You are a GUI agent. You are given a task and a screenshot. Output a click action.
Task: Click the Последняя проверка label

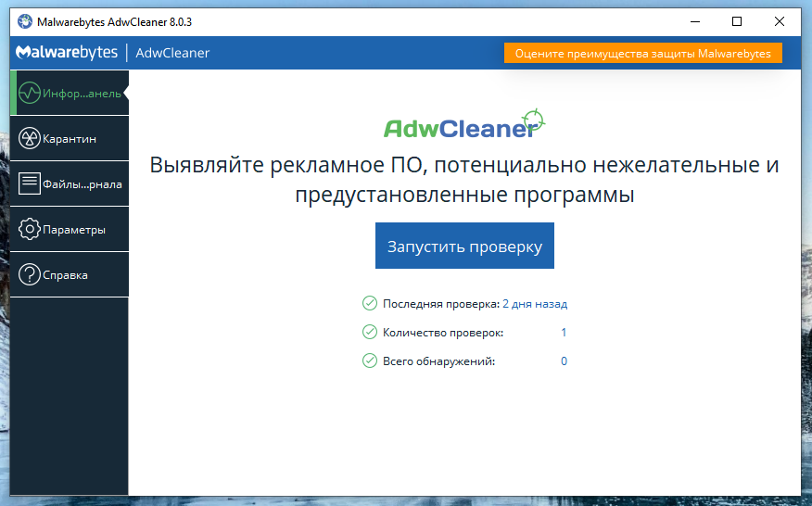tap(441, 304)
